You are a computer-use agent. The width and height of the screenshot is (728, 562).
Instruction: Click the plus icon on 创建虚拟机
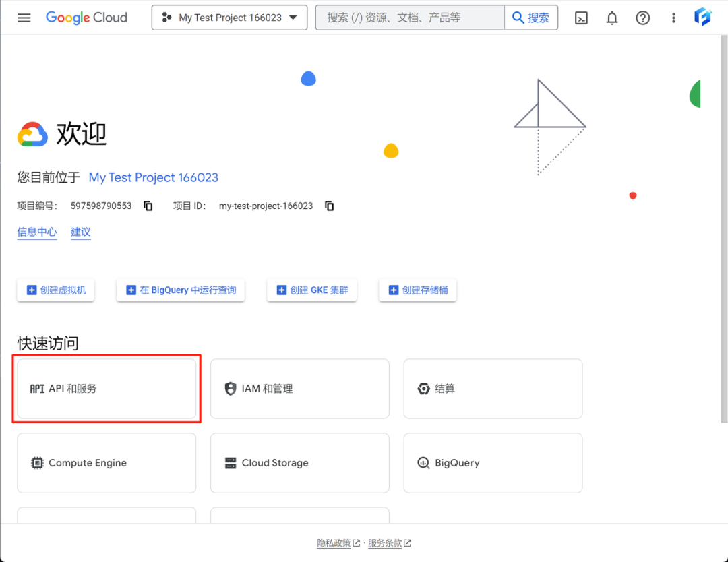click(x=32, y=290)
